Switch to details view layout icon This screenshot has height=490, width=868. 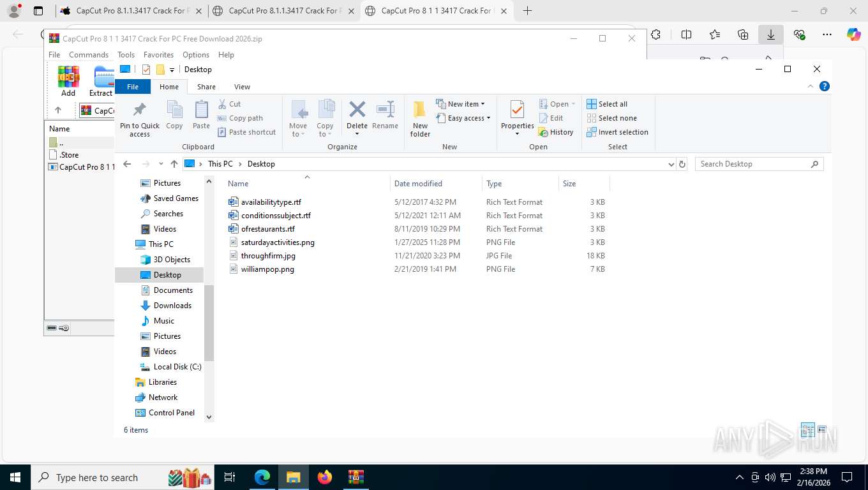(807, 429)
